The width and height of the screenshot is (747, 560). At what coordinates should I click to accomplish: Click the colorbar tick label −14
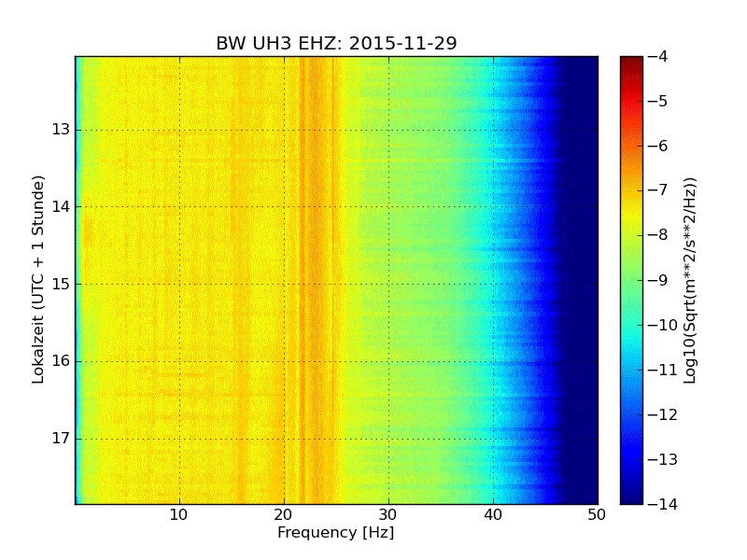click(663, 504)
